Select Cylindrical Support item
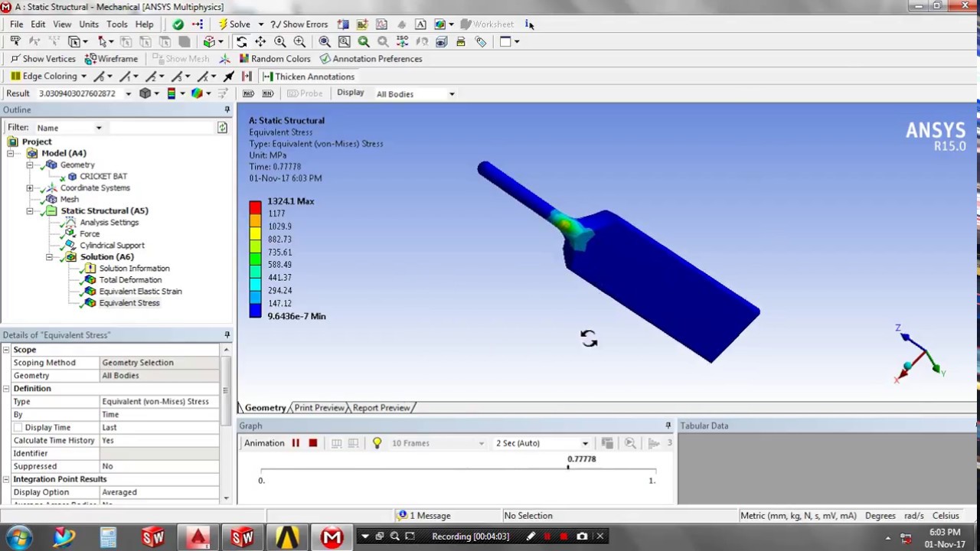The image size is (980, 551). [x=112, y=245]
